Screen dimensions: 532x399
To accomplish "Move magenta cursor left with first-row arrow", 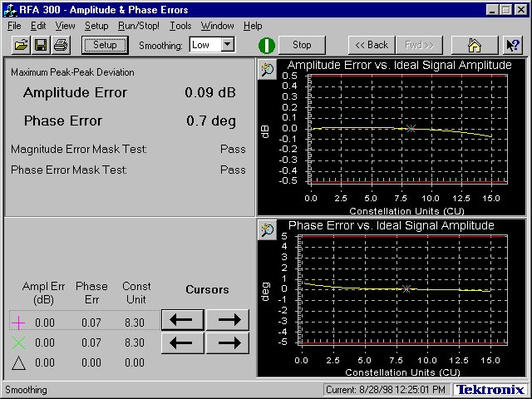I will 183,319.
